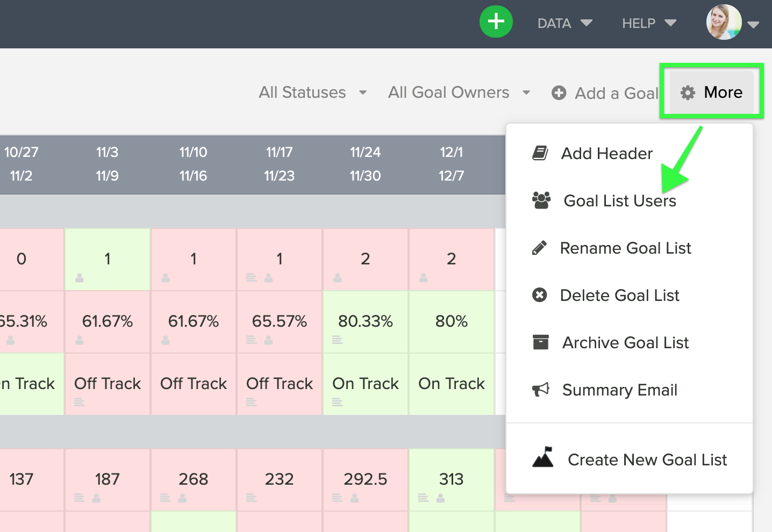Click the 10/27 – 11/2 week header
772x532 pixels.
(x=22, y=164)
